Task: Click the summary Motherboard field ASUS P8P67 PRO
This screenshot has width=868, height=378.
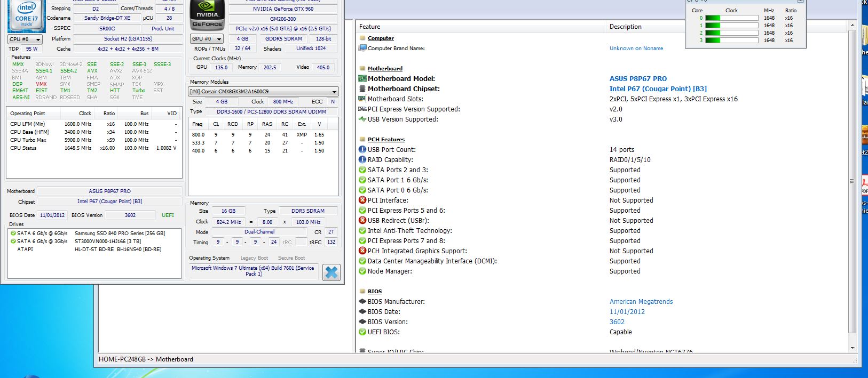Action: (109, 191)
